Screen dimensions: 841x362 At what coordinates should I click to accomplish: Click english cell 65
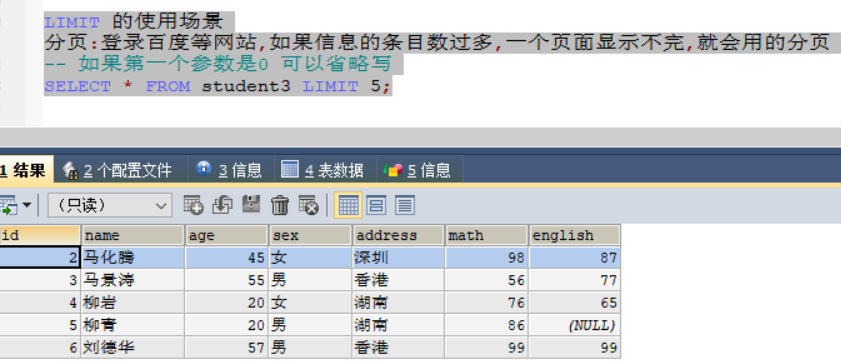click(x=574, y=303)
